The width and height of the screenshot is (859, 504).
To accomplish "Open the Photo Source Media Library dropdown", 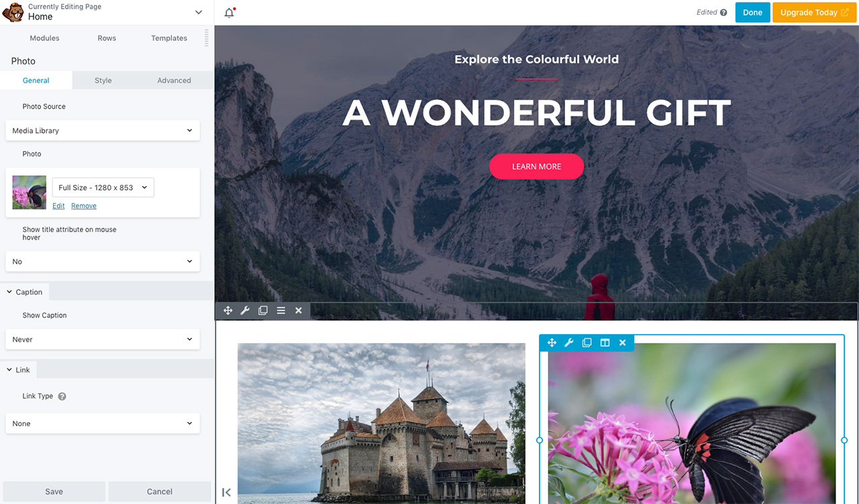I will point(103,131).
